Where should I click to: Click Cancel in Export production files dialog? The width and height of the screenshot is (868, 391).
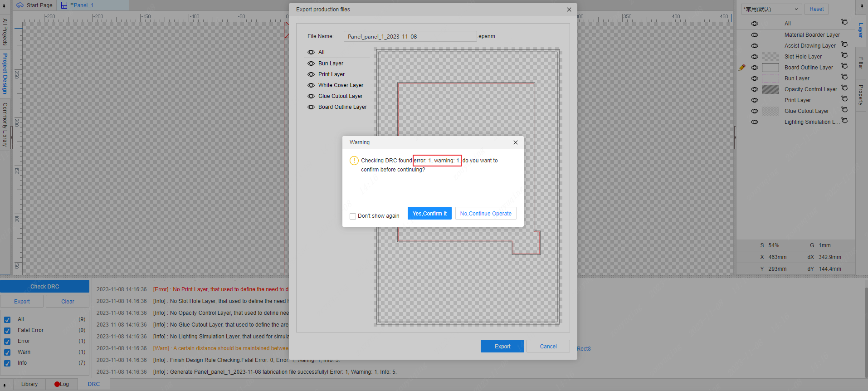click(548, 346)
